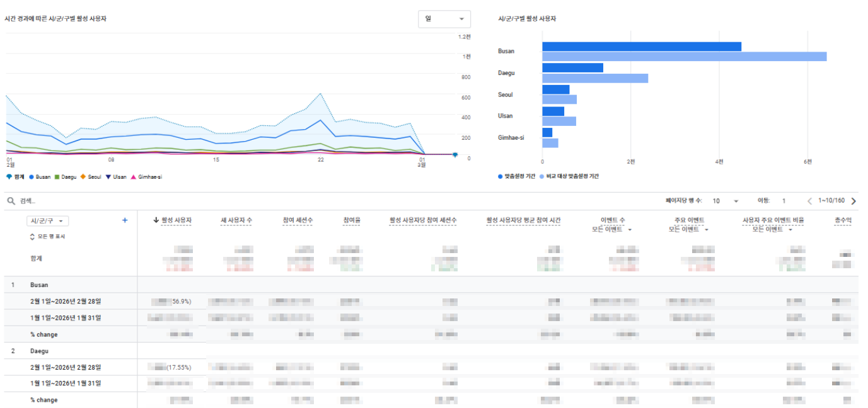Image resolution: width=868 pixels, height=408 pixels.
Task: Toggle the Busan series in chart legend
Action: click(31, 177)
